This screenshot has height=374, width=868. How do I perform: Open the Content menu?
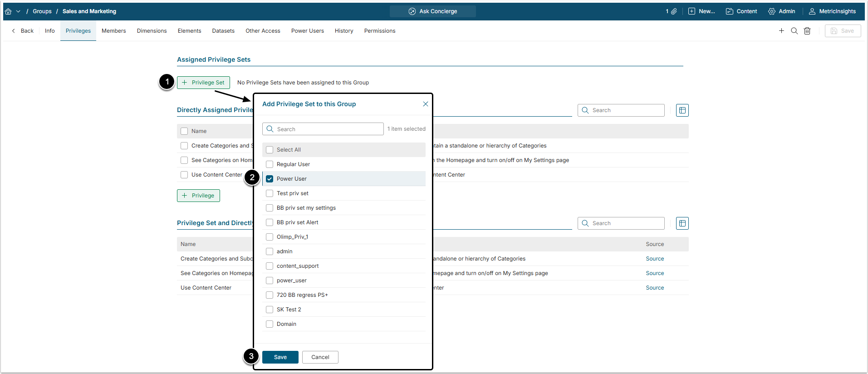[741, 11]
